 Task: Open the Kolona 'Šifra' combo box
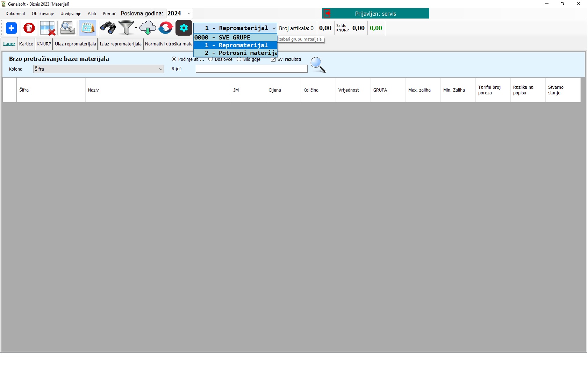[99, 69]
